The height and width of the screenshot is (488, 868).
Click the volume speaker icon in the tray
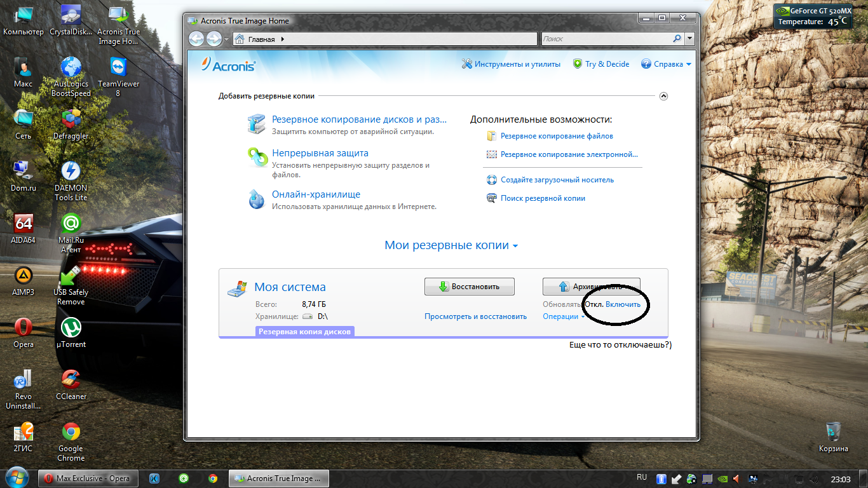[737, 478]
